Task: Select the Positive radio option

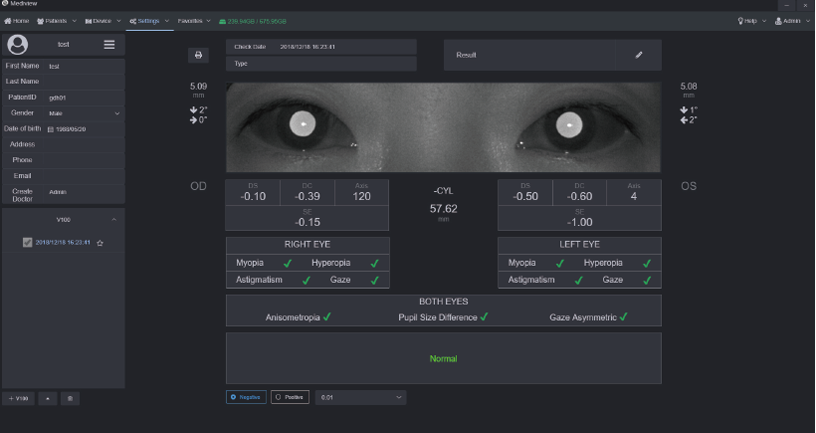Action: pyautogui.click(x=290, y=397)
